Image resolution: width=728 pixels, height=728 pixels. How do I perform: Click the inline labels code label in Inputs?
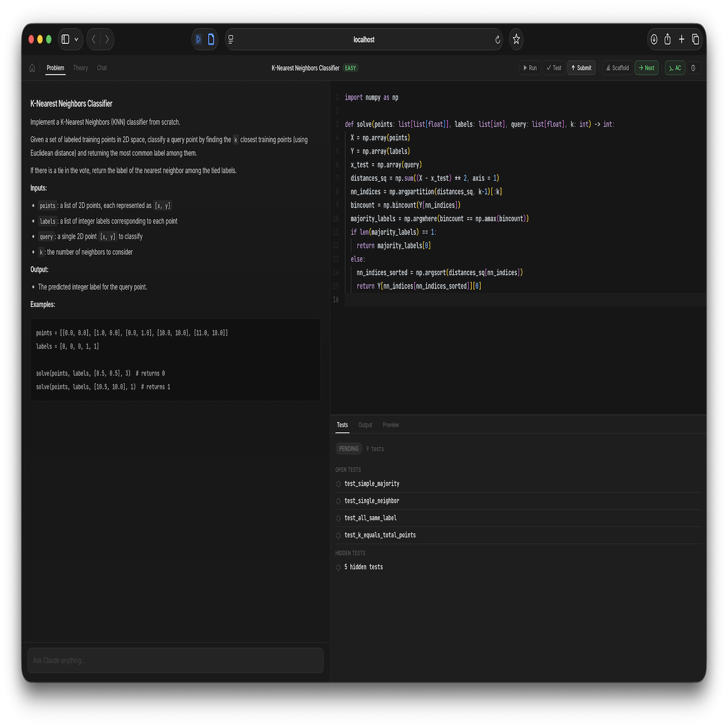[48, 221]
